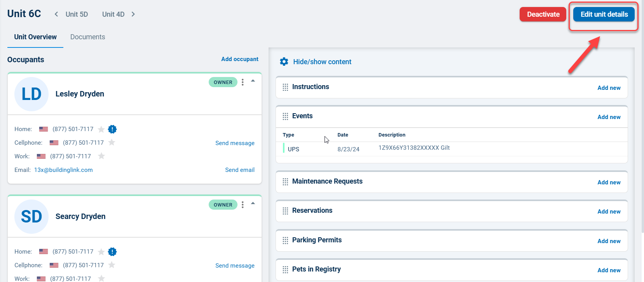Click the SD avatar for Searcy Dryden

(31, 217)
